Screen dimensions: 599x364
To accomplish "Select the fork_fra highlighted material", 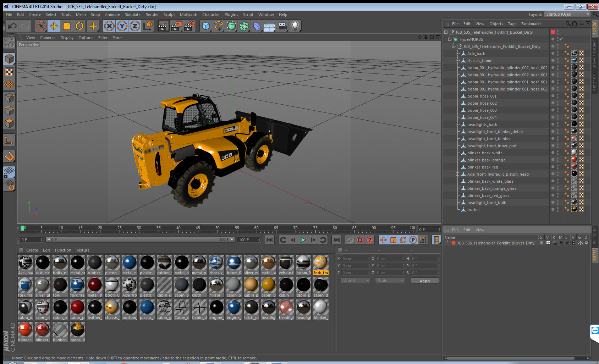I will tap(321, 265).
